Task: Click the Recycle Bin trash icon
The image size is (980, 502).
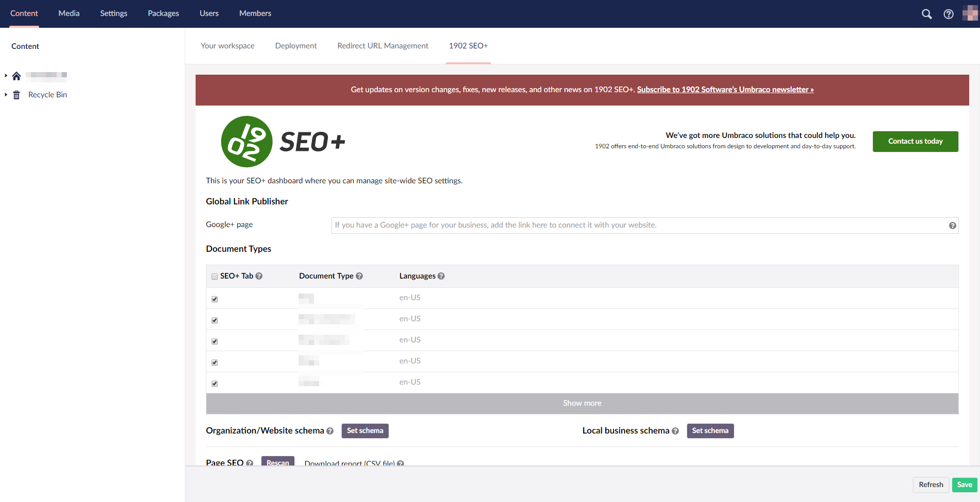Action: [x=16, y=95]
